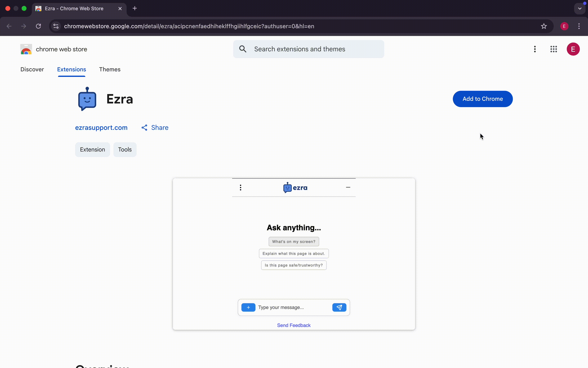Open the Ezra preview screenshot
The height and width of the screenshot is (368, 588).
tap(294, 254)
